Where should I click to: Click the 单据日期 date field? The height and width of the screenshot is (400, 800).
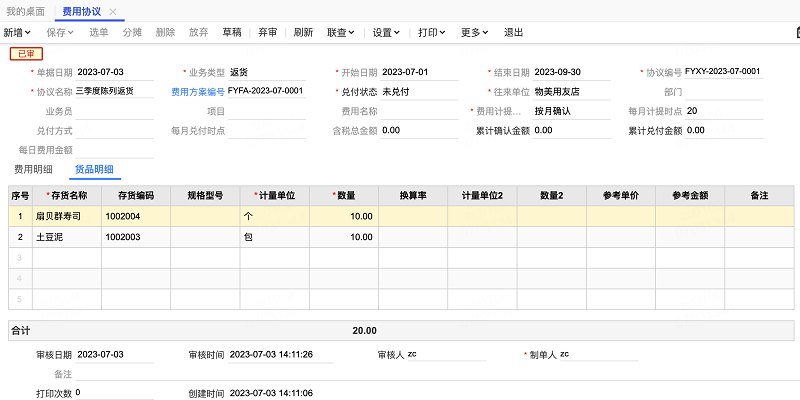115,73
